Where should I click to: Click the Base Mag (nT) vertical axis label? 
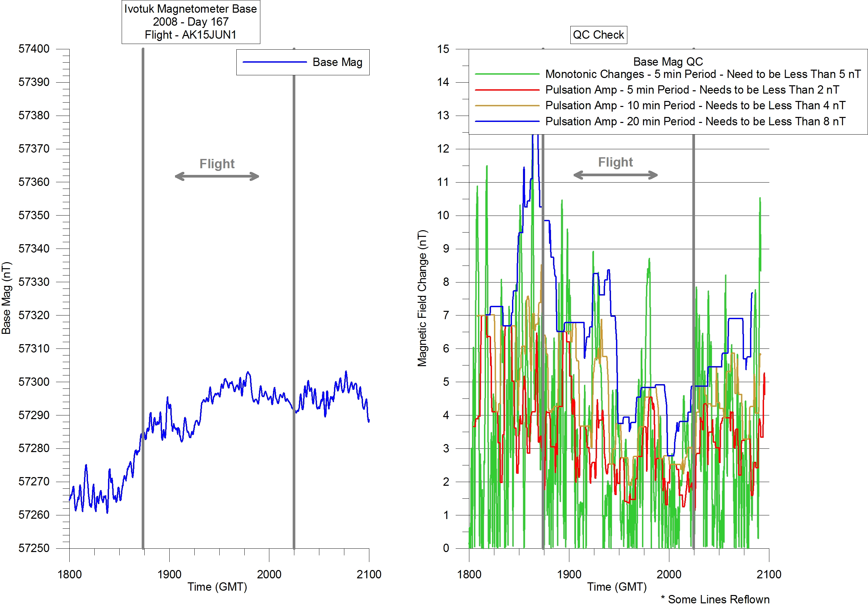click(6, 298)
